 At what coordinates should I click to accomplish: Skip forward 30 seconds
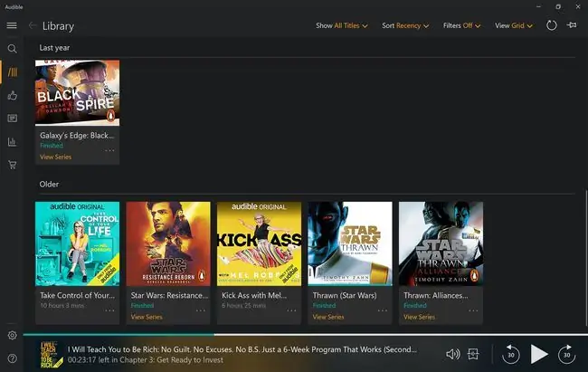566,354
